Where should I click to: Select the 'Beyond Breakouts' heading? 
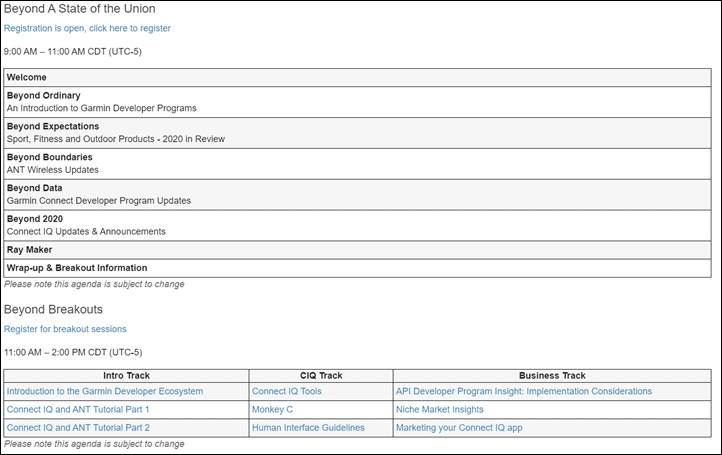[x=53, y=309]
